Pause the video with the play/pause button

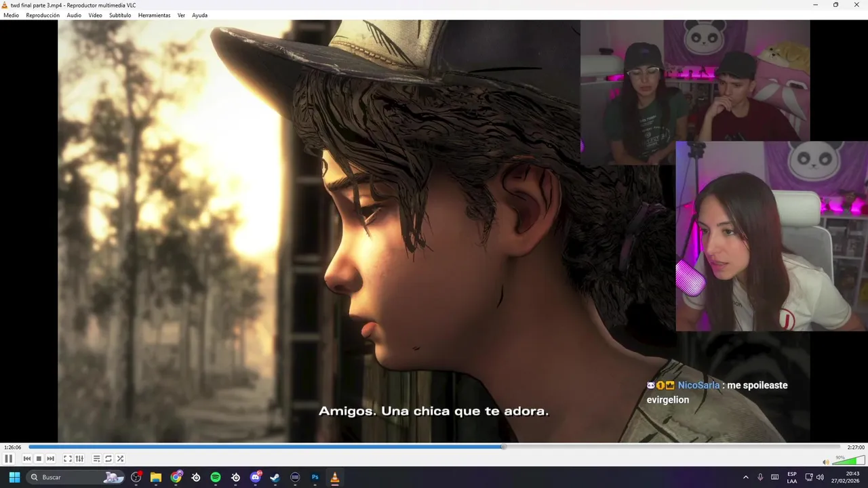click(9, 459)
